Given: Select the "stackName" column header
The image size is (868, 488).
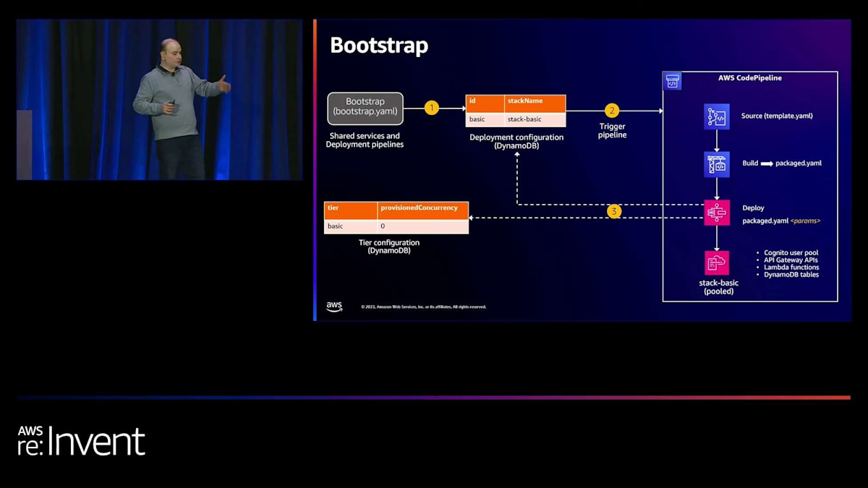Looking at the screenshot, I should [535, 103].
